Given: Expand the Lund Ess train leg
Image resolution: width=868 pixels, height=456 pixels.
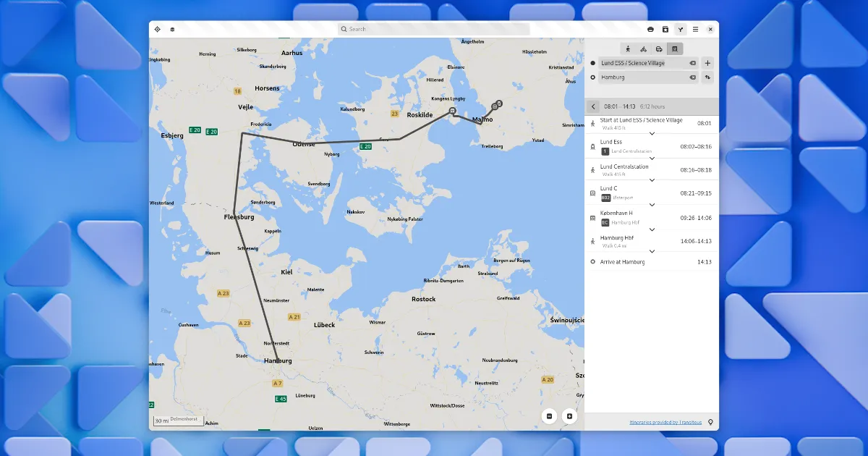Looking at the screenshot, I should (x=652, y=158).
